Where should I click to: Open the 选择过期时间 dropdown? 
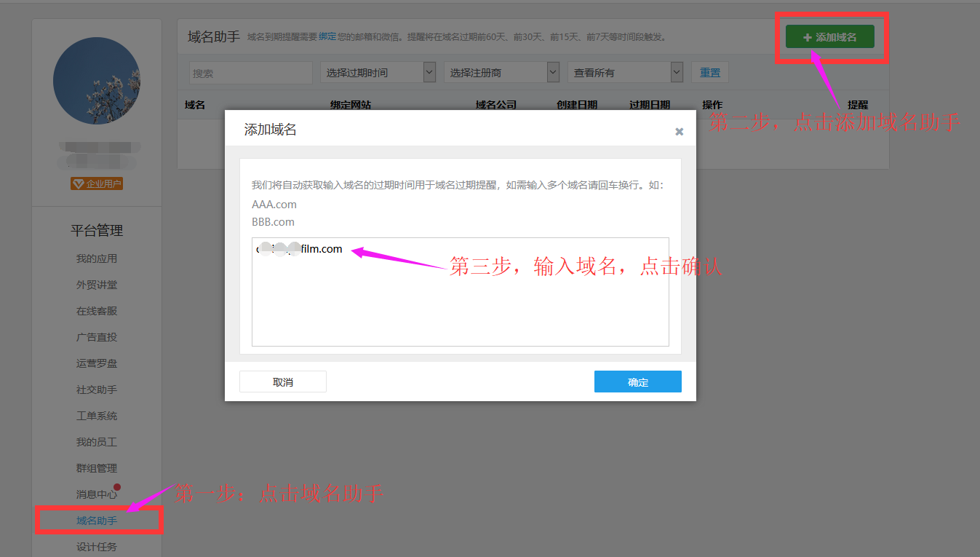click(x=378, y=73)
